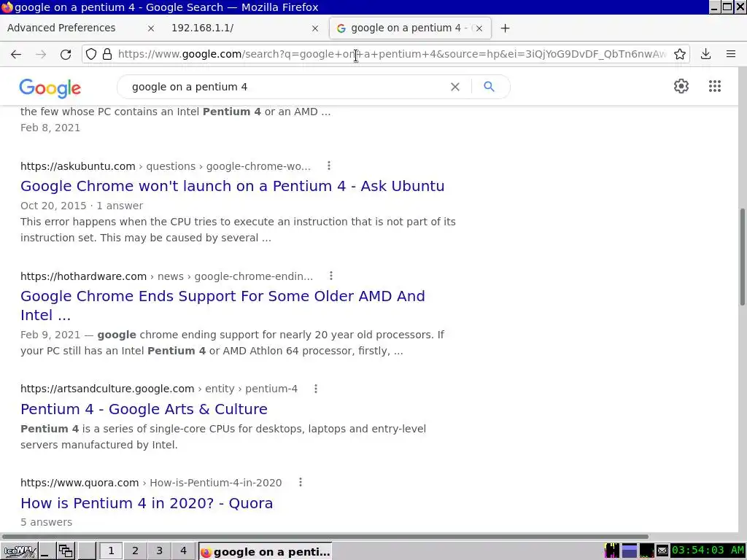Image resolution: width=747 pixels, height=560 pixels.
Task: Go back to the previous page
Action: pyautogui.click(x=16, y=54)
